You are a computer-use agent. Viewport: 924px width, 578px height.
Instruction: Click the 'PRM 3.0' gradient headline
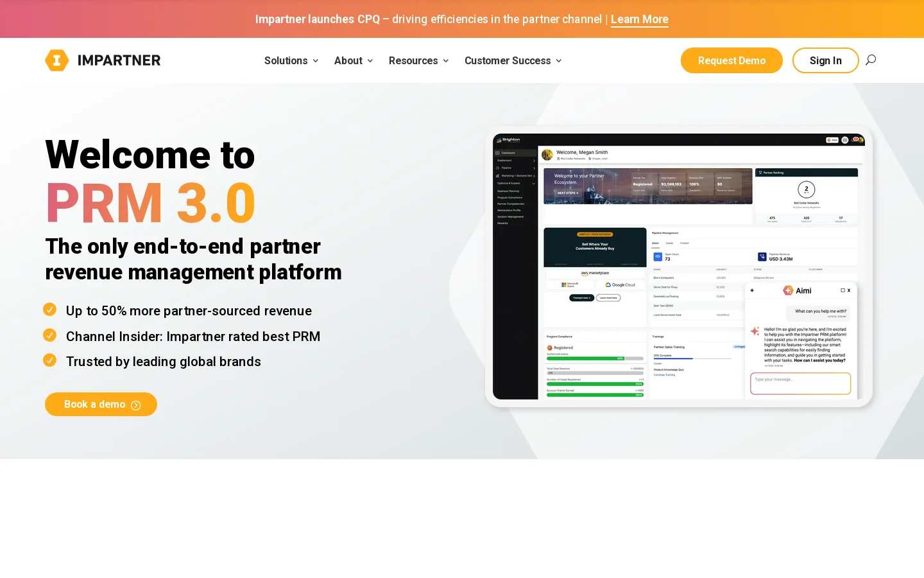(x=151, y=203)
